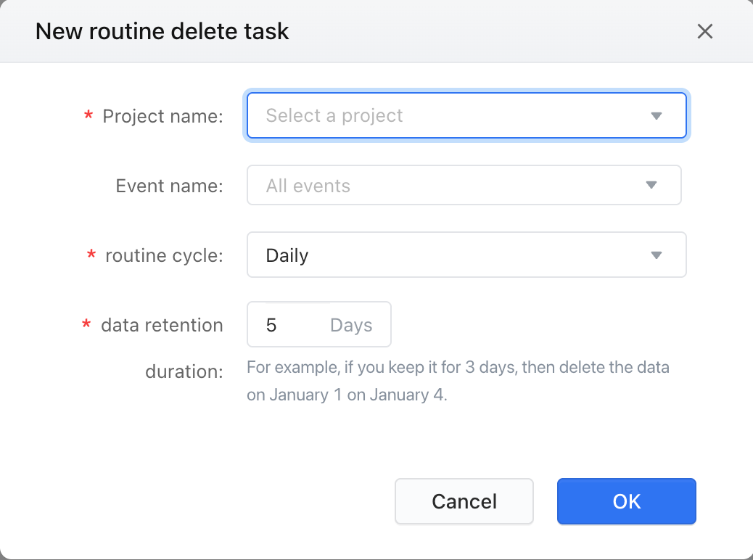Viewport: 753px width, 560px height.
Task: Click the 'data retention' label text
Action: [x=162, y=325]
